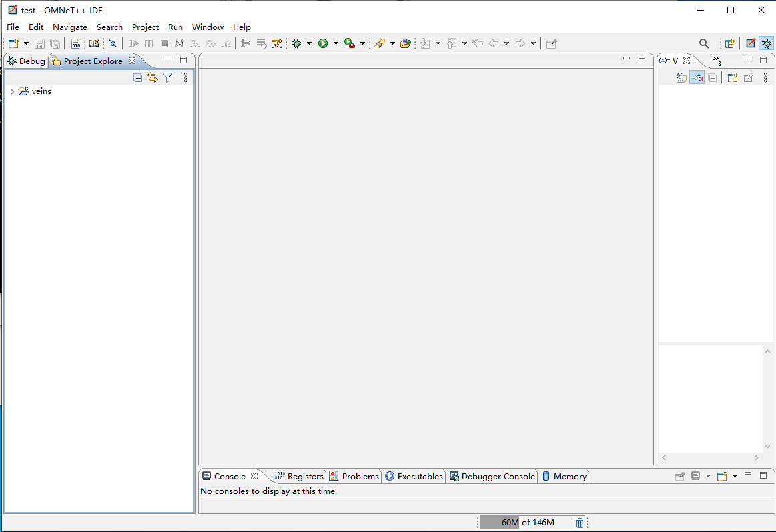Click the Save toolbar icon
776x532 pixels.
39,43
